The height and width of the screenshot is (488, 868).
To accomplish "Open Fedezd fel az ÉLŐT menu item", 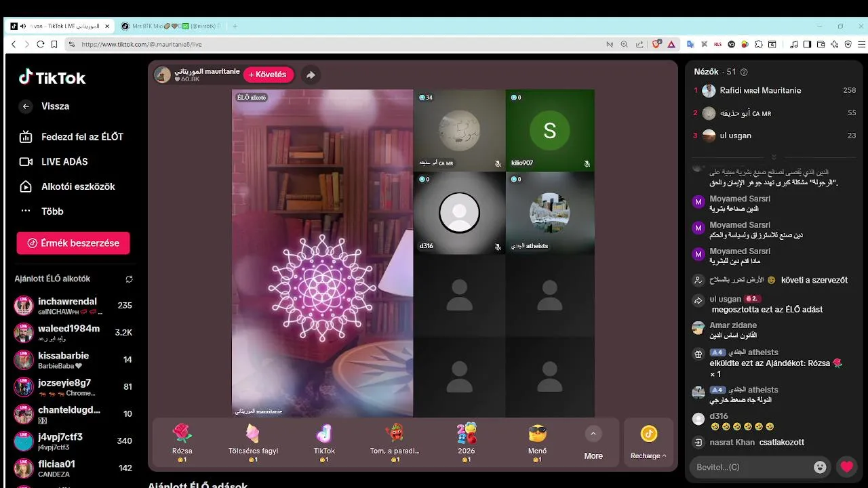I will tap(72, 137).
